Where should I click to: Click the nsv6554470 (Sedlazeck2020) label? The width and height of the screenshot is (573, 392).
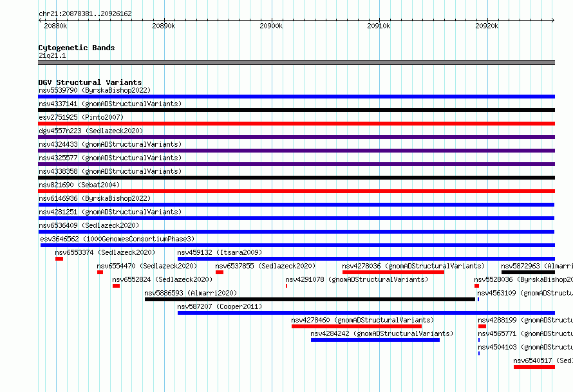point(147,266)
